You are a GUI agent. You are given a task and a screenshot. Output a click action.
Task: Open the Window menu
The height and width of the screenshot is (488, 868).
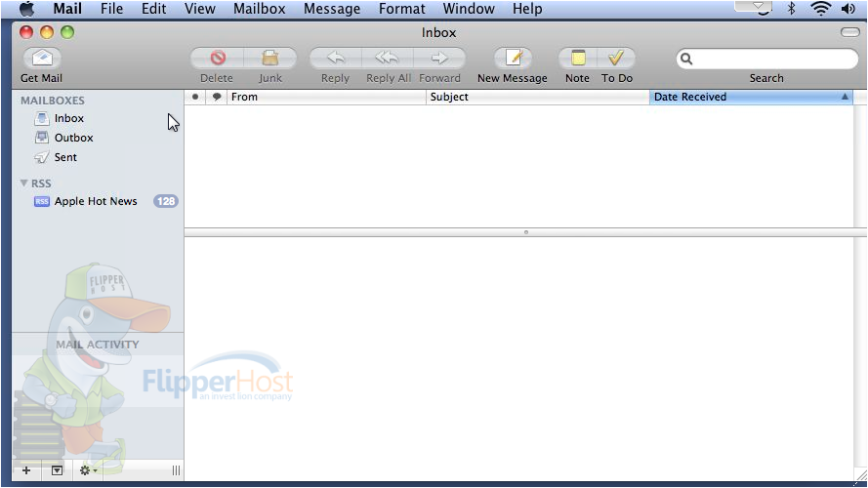(x=469, y=9)
